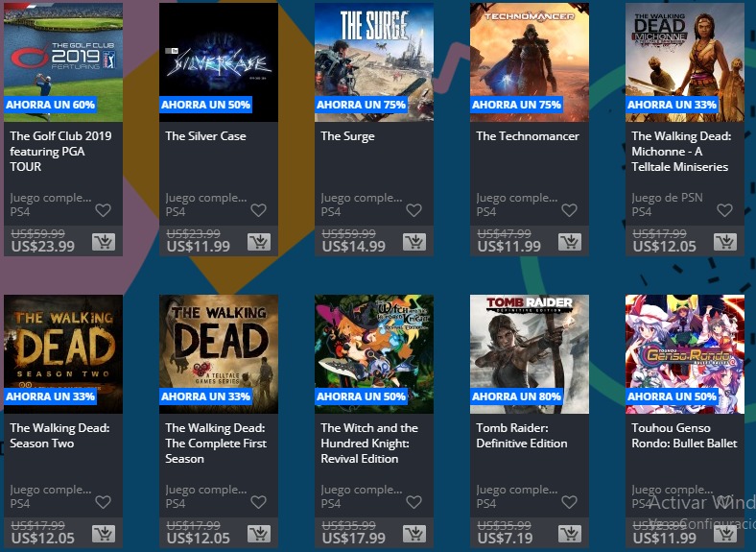Add The Silver Case to cart
The image size is (756, 552).
coord(259,242)
